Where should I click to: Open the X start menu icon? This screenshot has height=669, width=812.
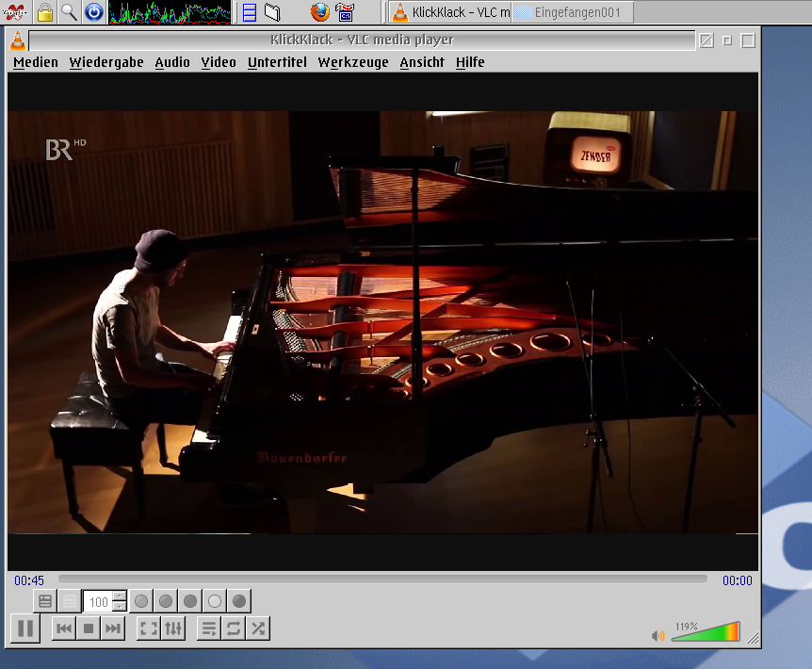[x=15, y=12]
